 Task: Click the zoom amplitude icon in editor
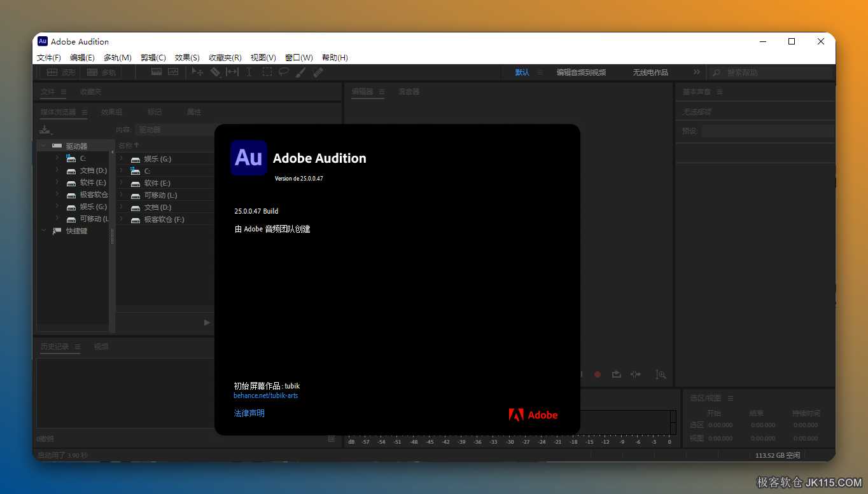(x=661, y=374)
